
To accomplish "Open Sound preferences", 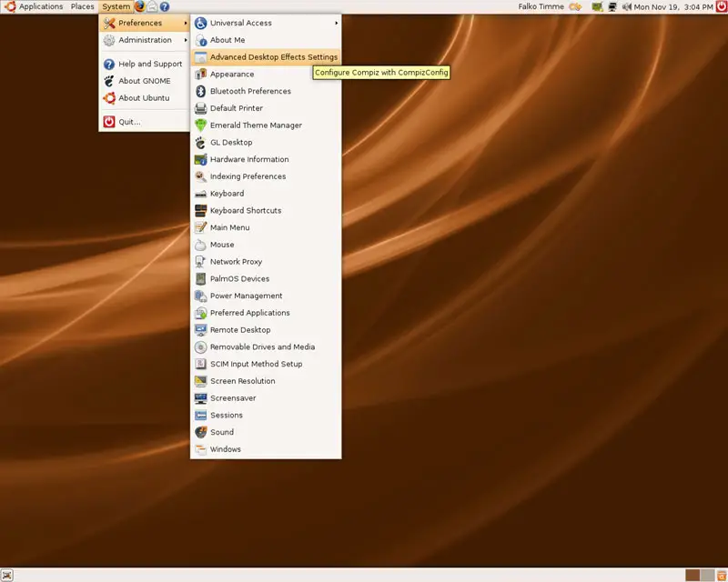I will pos(266,432).
